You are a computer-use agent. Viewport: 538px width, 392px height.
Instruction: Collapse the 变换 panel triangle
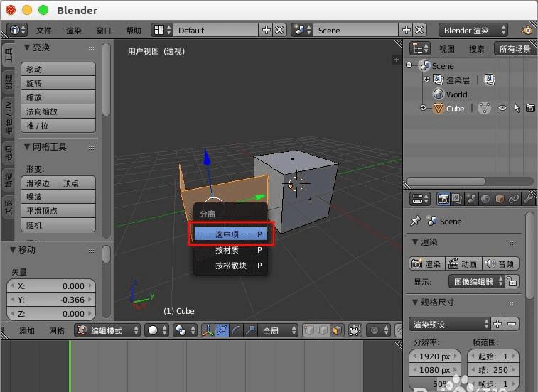[27, 48]
